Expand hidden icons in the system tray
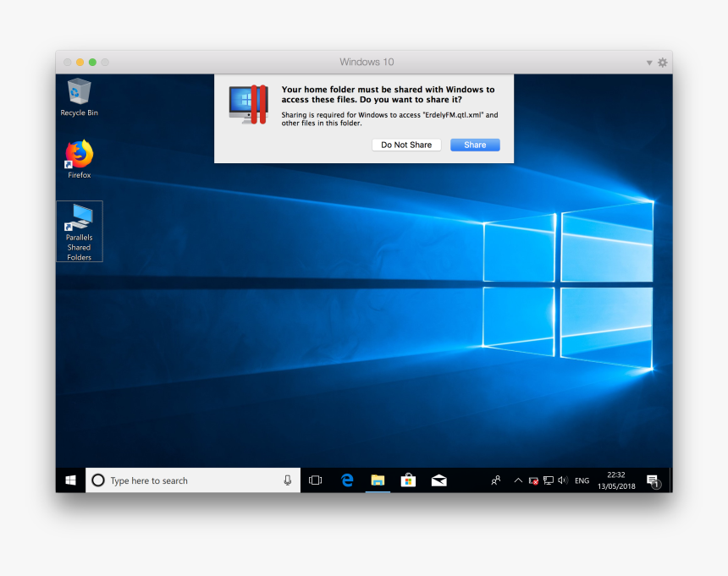This screenshot has width=728, height=576. click(518, 480)
